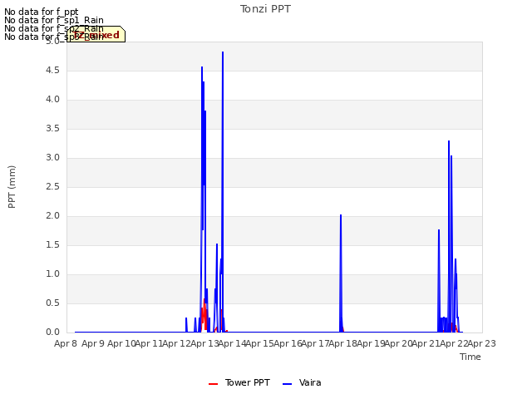The width and height of the screenshot is (532, 399).
Task: Click the '4.0' y-axis tick label
Action: (x=52, y=100)
